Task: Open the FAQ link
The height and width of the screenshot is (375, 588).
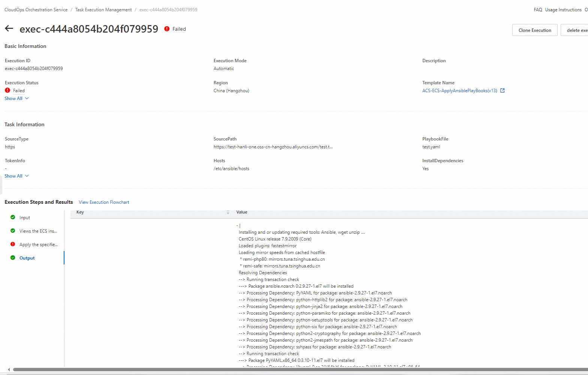Action: [x=538, y=10]
